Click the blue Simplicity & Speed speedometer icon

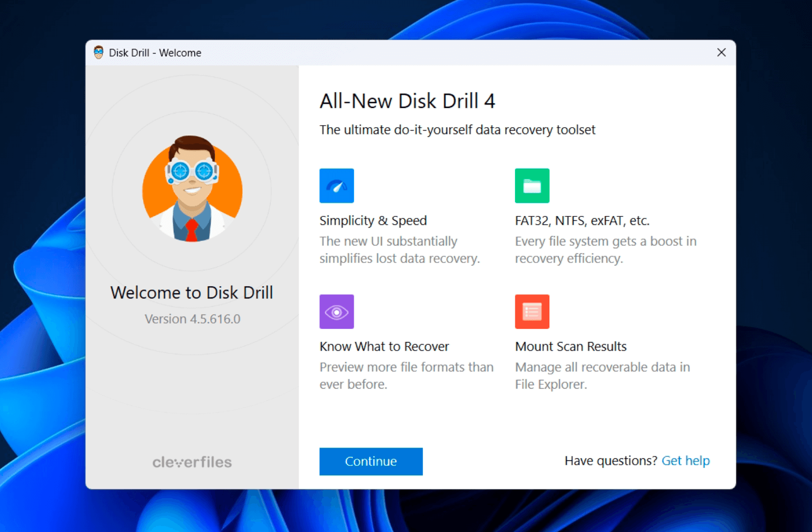pyautogui.click(x=337, y=186)
